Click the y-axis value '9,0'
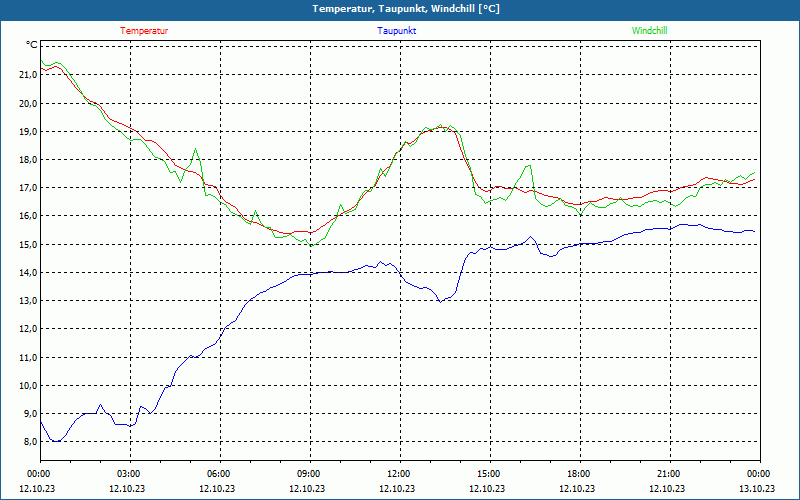The height and width of the screenshot is (500, 800). 31,414
